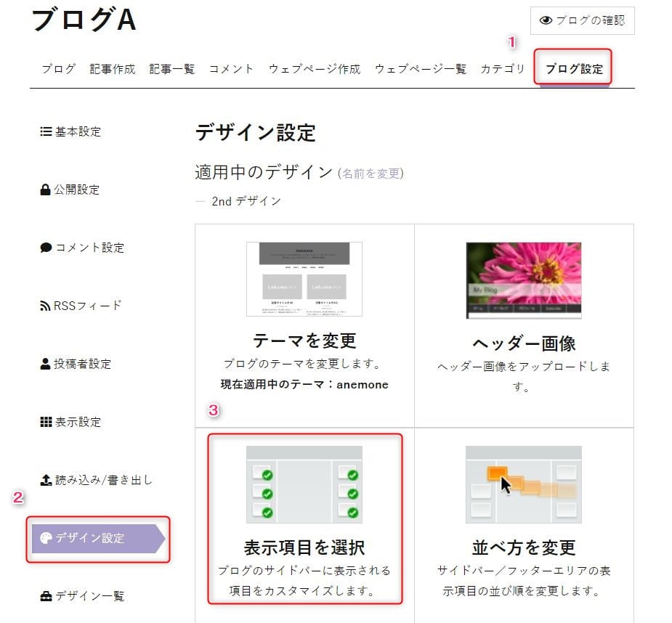Open the 記事一覧 tab
The image size is (672, 623).
pyautogui.click(x=172, y=68)
